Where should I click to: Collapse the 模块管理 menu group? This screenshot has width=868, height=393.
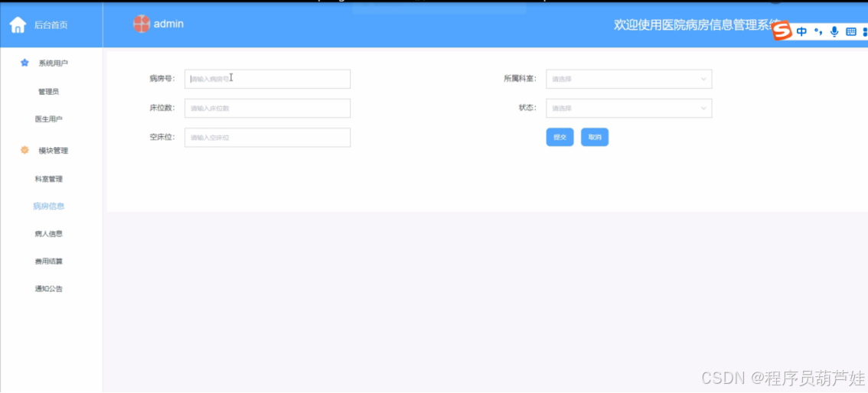(51, 151)
